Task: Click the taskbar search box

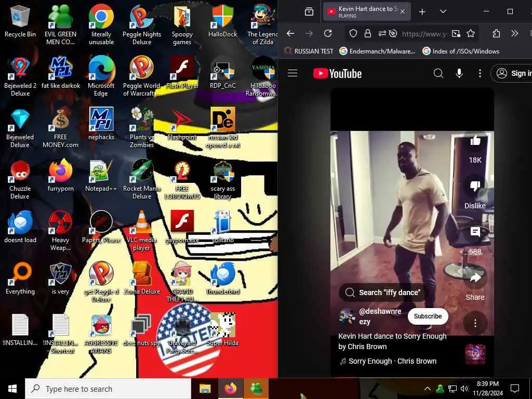Action: pos(108,389)
